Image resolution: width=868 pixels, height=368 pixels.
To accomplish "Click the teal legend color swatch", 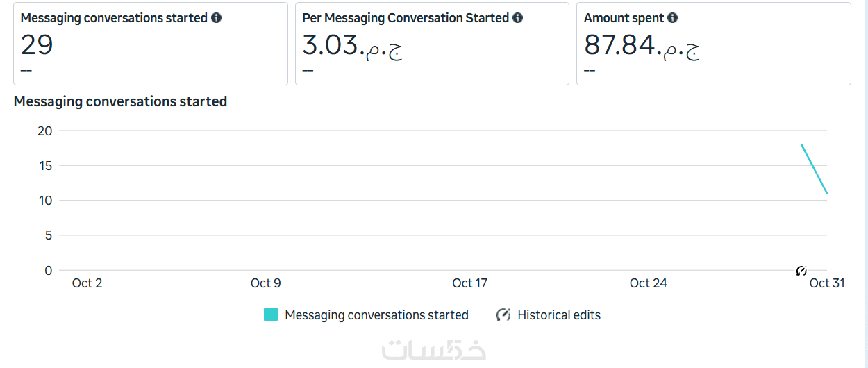I will pos(271,315).
